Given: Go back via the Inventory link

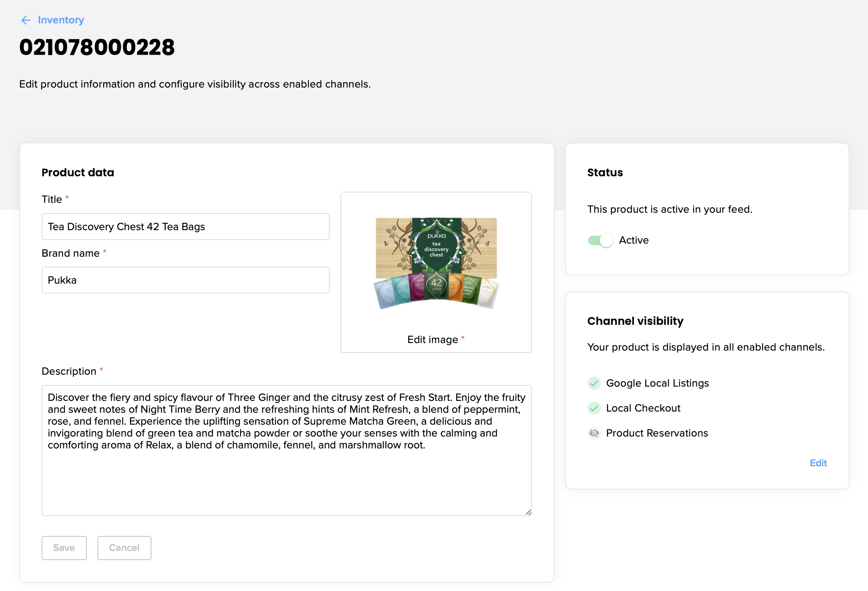Looking at the screenshot, I should 61,20.
